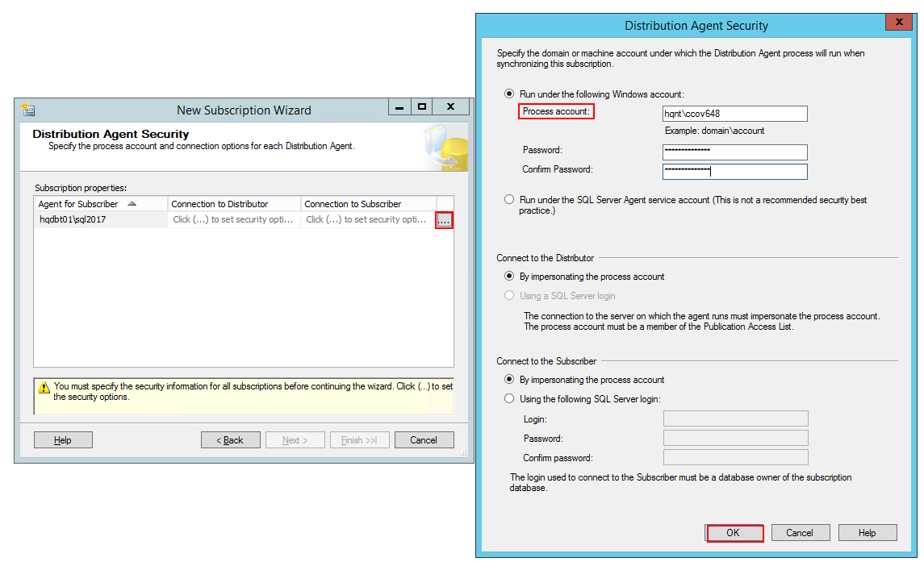This screenshot has height=562, width=924.
Task: Click the '< Back' button in the wizard
Action: pos(231,439)
